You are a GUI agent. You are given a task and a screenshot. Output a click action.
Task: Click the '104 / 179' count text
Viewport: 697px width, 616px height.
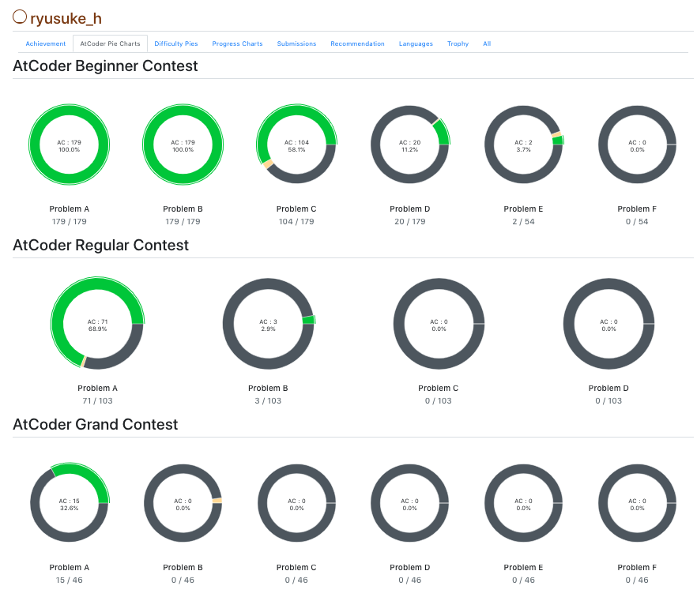(296, 222)
